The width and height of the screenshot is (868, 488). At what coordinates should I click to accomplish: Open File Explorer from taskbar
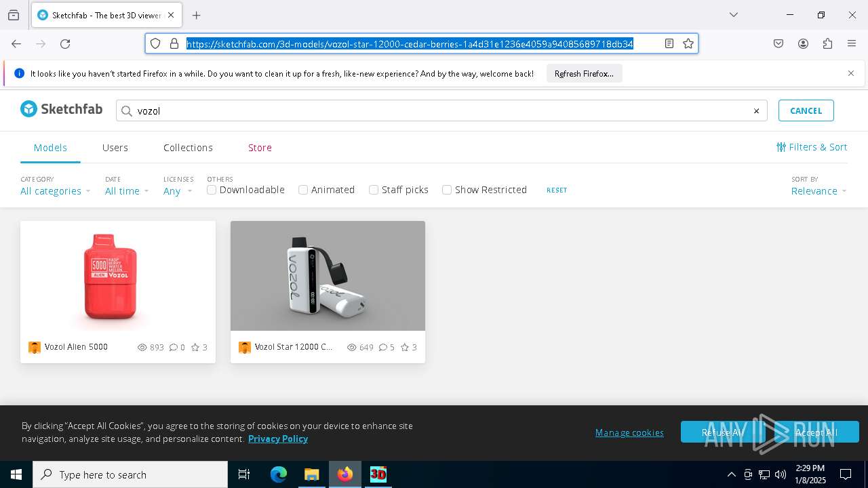(x=311, y=474)
